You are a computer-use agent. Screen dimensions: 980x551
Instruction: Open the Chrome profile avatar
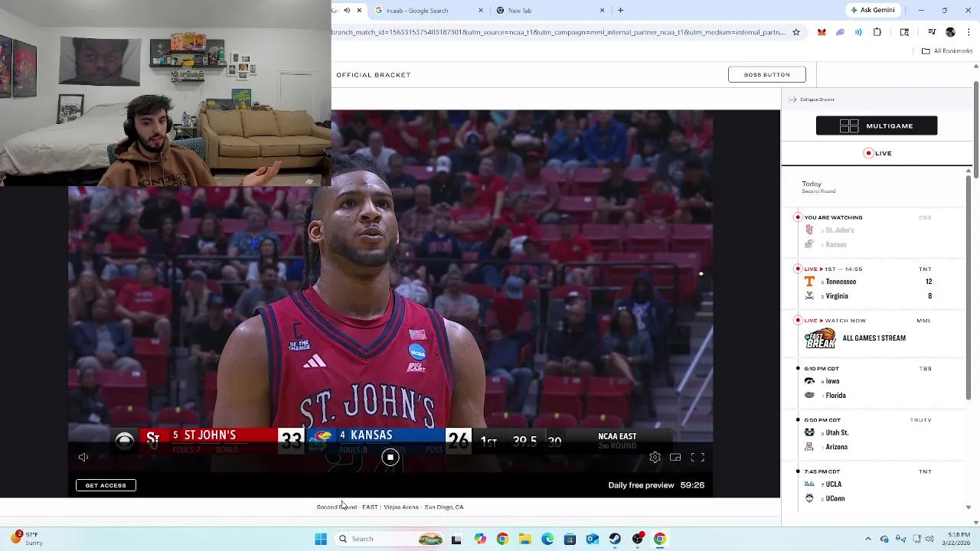950,32
